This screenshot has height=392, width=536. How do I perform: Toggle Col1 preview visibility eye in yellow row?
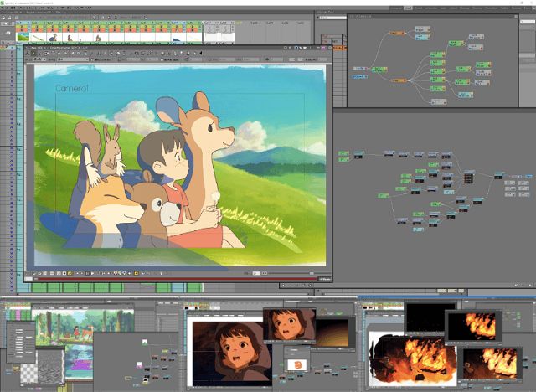coord(22,27)
